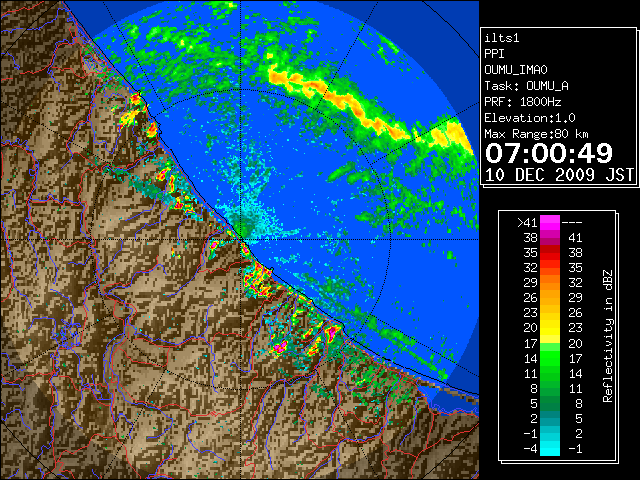Click the radar center where crosshair lines meet
Viewport: 640px width, 480px height.
[241, 240]
